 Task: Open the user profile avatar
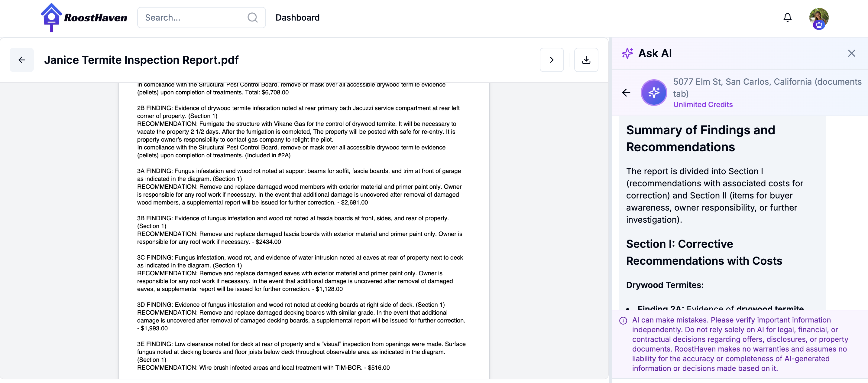pyautogui.click(x=818, y=18)
